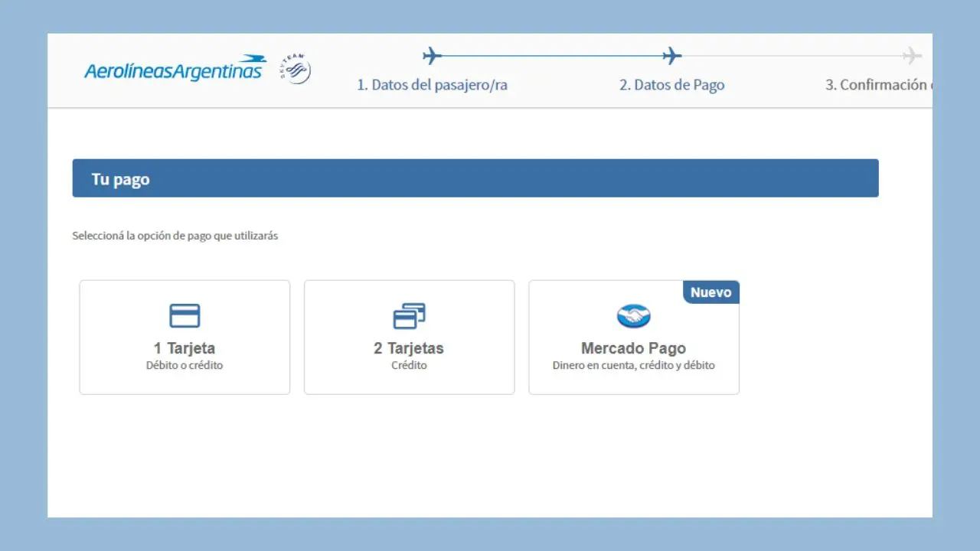Select the 1 Tarjeta payment option
This screenshot has height=551, width=980.
point(185,337)
